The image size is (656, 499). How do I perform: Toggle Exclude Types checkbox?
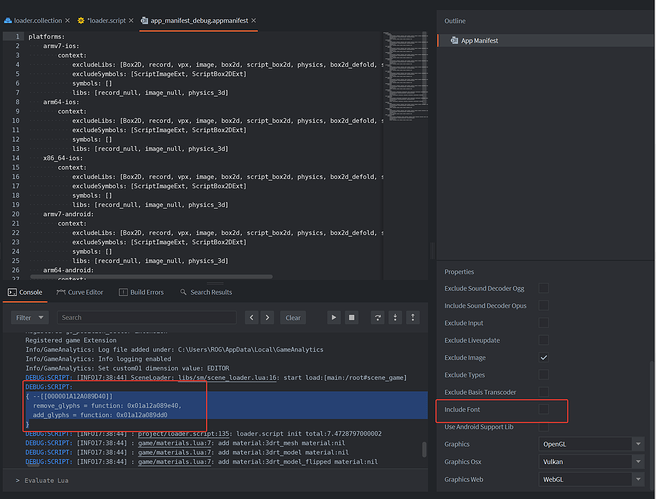pyautogui.click(x=543, y=375)
